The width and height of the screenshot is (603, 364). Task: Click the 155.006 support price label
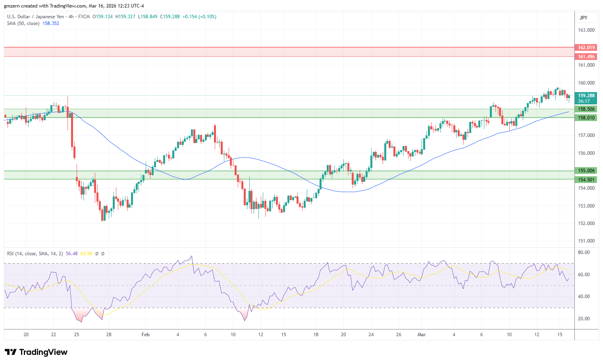point(586,171)
